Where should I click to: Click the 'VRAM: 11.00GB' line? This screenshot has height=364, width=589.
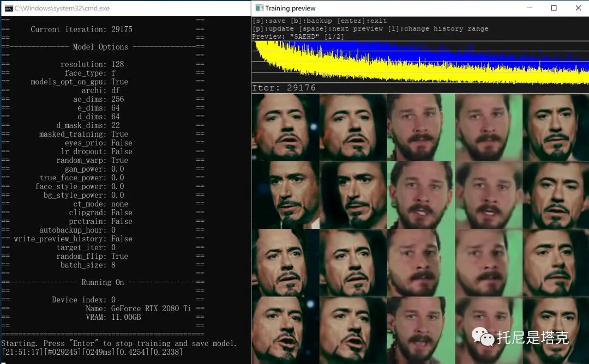pos(113,317)
